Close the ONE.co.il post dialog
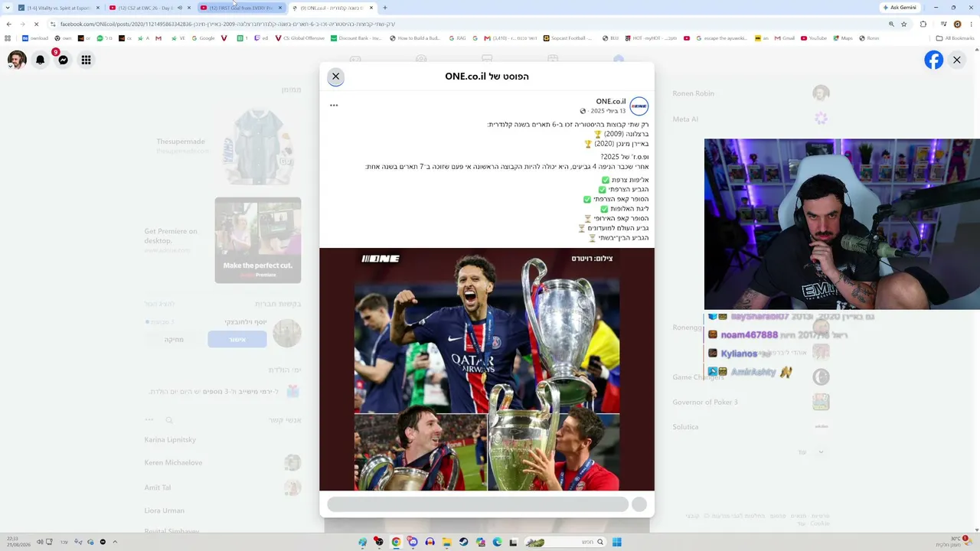The height and width of the screenshot is (551, 980). [335, 77]
